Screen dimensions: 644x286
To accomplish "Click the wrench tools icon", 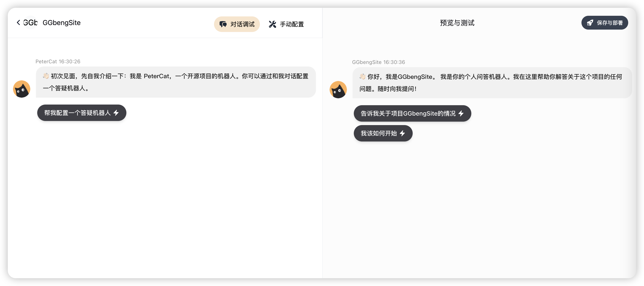I will pyautogui.click(x=272, y=24).
